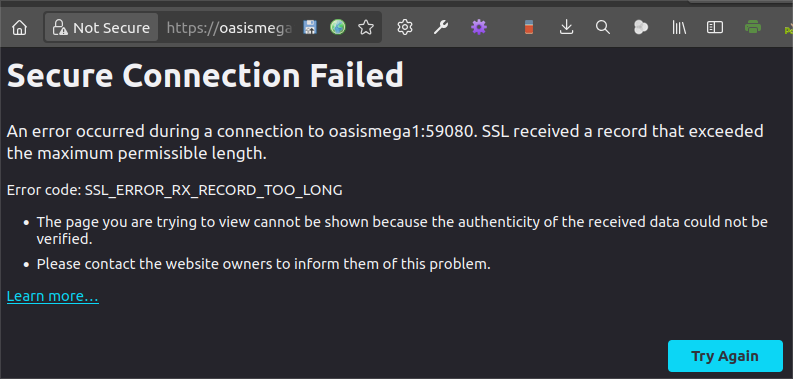Click the URL address field
The height and width of the screenshot is (379, 793).
click(229, 27)
